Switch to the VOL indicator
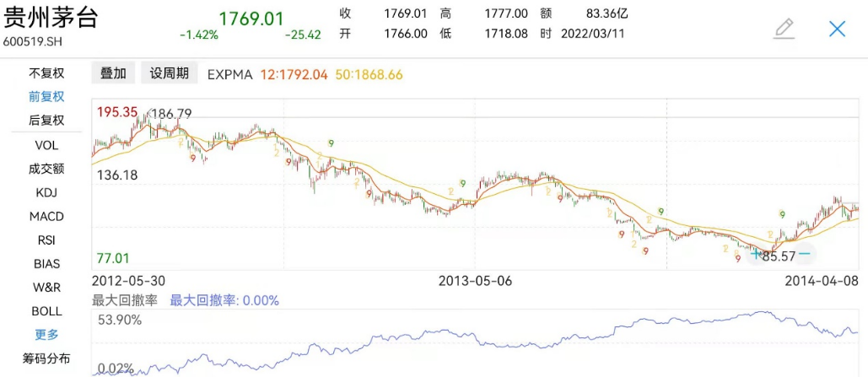Screen dimensions: 868x377 tap(46, 145)
